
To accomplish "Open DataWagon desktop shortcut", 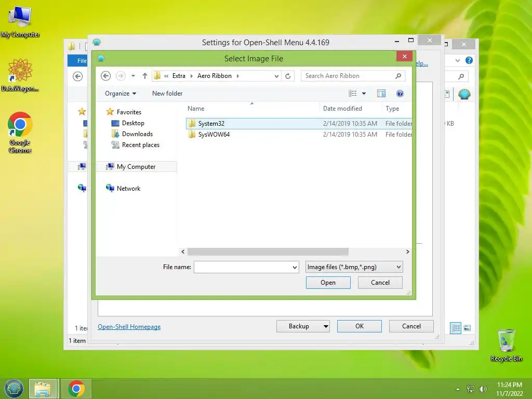I will tap(20, 75).
